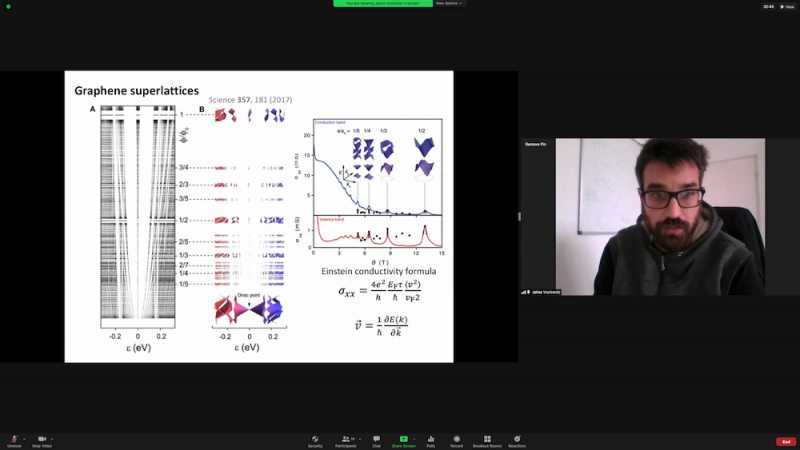This screenshot has height=450, width=800.
Task: Open the Chat panel
Action: 376,439
